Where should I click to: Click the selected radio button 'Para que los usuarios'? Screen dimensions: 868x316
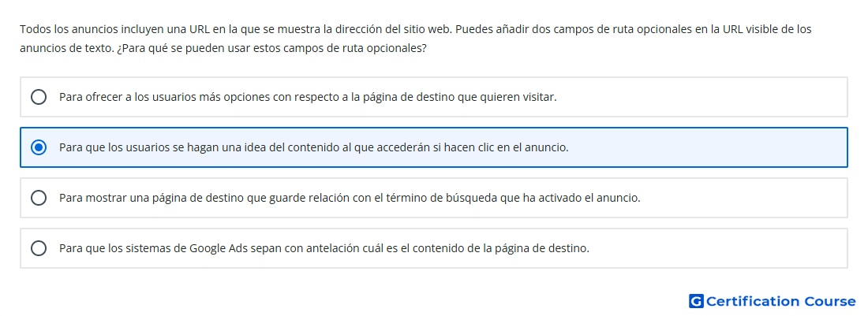click(x=39, y=147)
